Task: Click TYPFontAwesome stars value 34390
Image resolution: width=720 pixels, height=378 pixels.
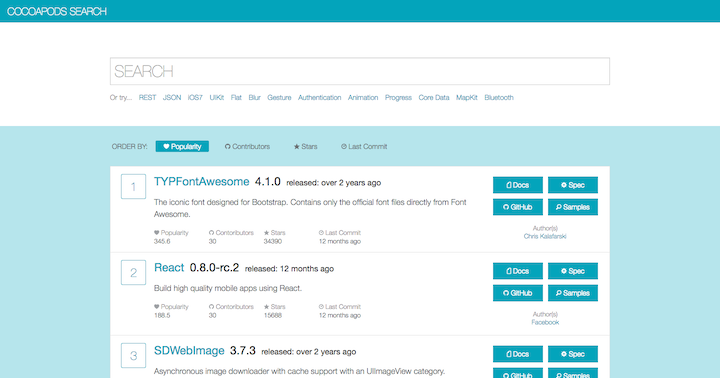Action: [273, 241]
